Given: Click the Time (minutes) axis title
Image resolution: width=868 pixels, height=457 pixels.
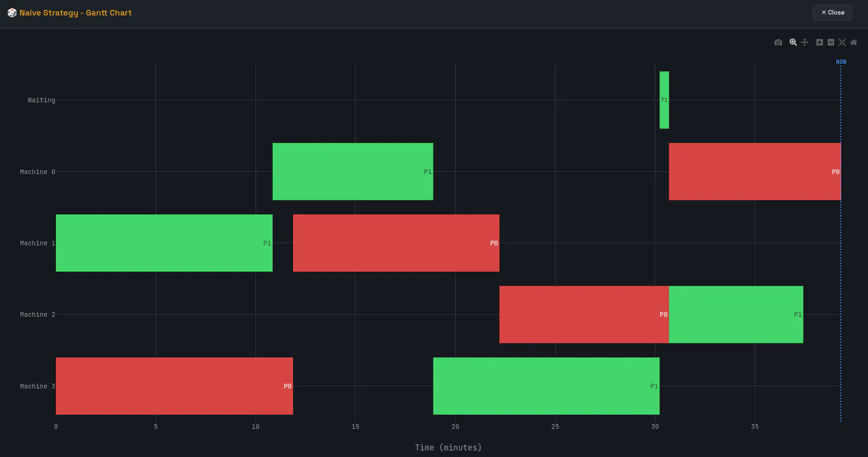Looking at the screenshot, I should [x=448, y=448].
